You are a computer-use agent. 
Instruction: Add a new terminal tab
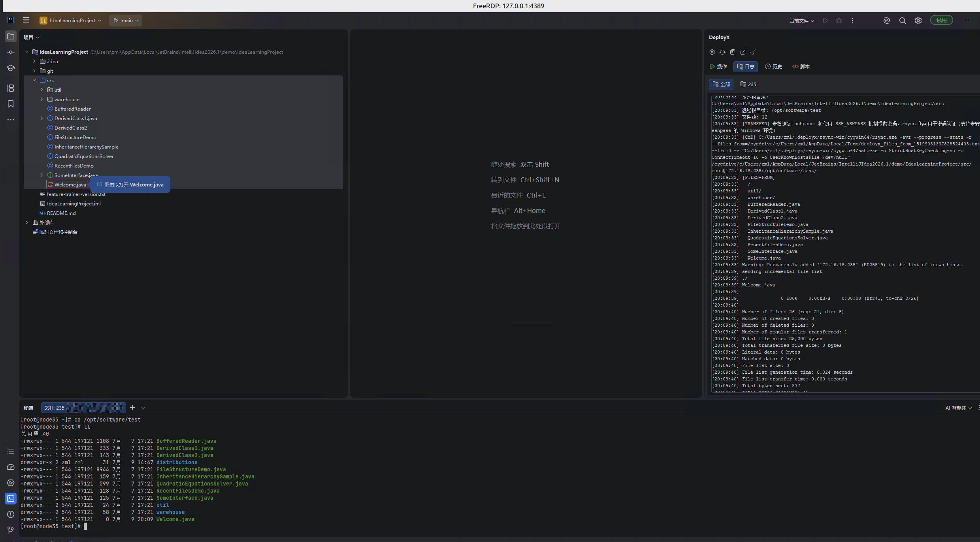(x=133, y=407)
